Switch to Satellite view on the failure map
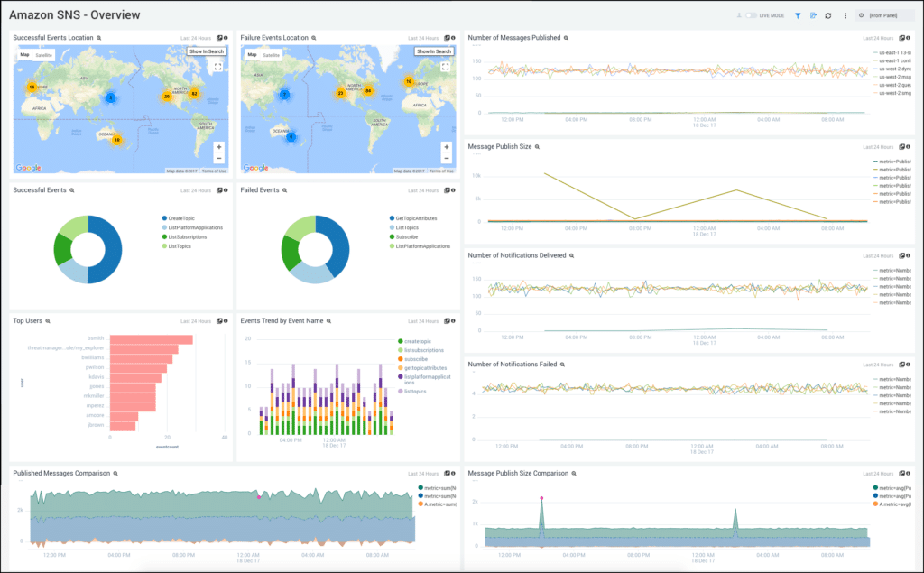The image size is (924, 573). pyautogui.click(x=271, y=54)
